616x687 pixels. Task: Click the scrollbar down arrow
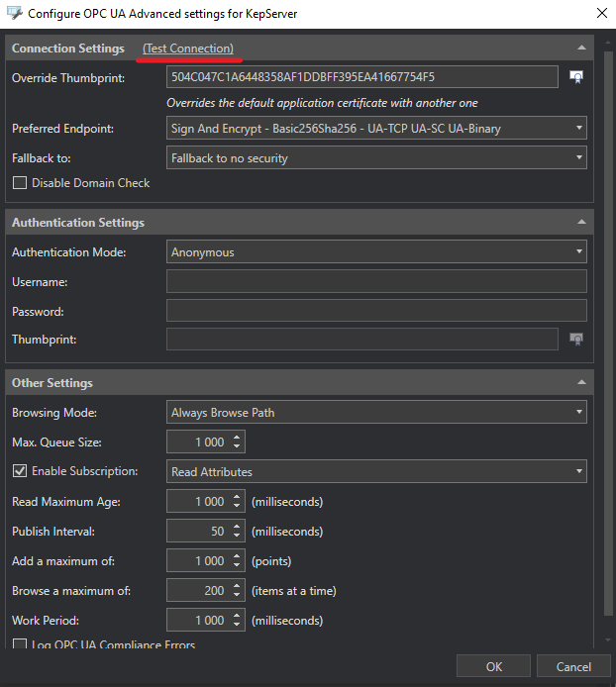(x=608, y=640)
